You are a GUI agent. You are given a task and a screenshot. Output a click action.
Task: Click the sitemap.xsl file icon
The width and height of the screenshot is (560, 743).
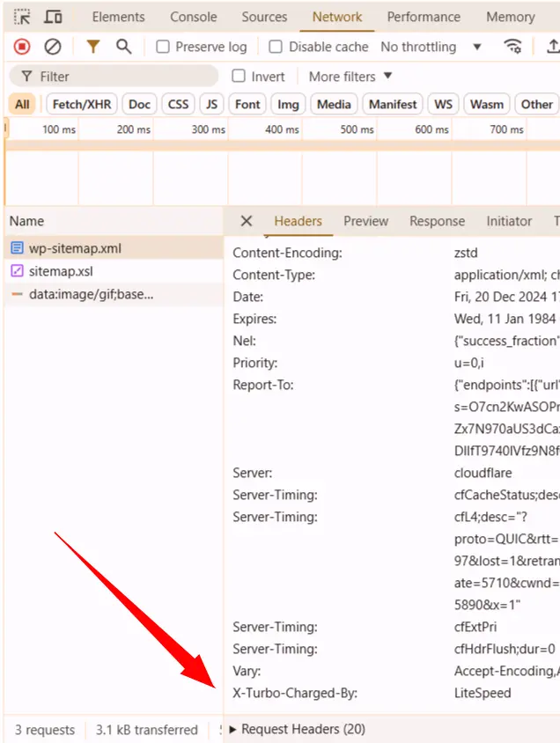17,271
